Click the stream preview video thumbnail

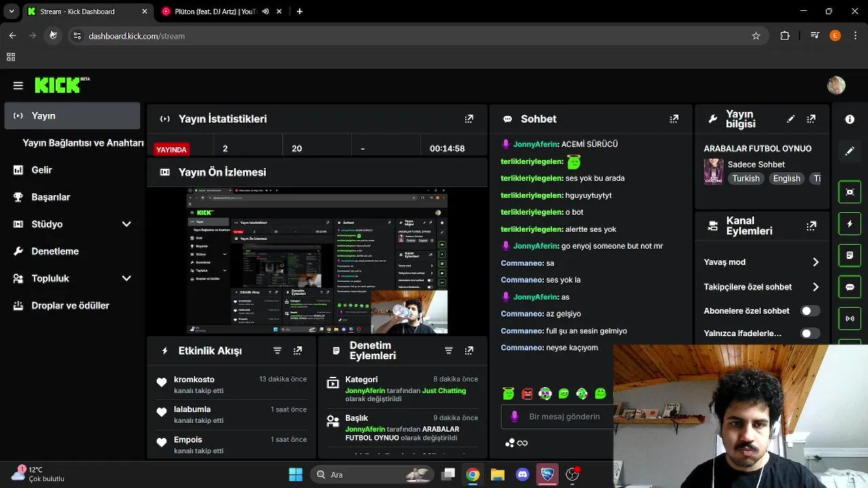[x=317, y=262]
